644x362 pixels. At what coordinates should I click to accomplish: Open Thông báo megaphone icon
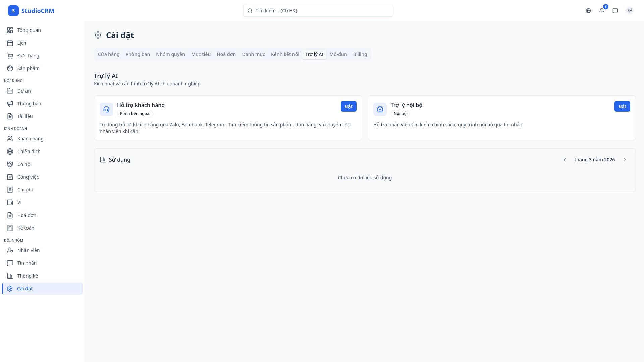click(10, 103)
